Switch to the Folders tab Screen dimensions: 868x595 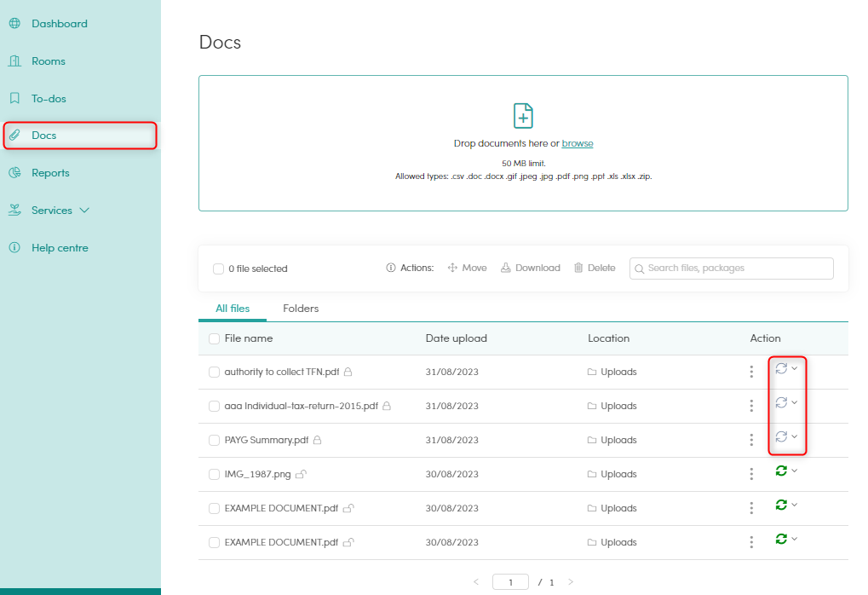301,309
